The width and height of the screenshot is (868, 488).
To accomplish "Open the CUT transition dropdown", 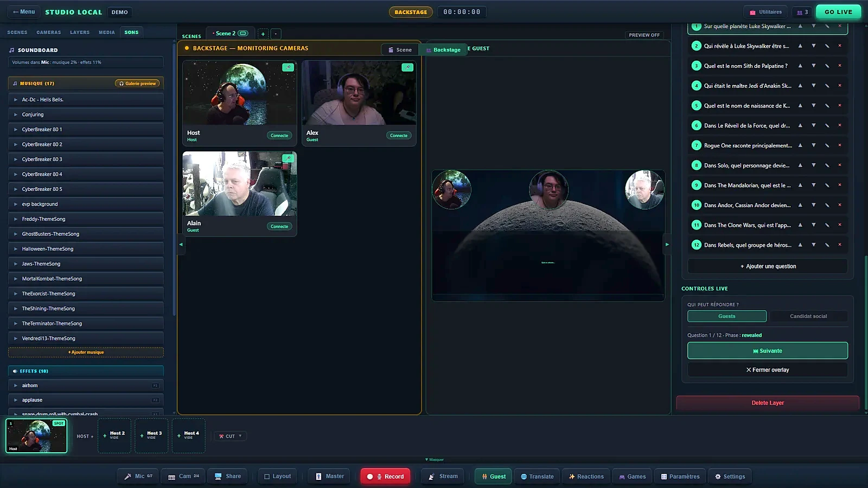I will pos(231,436).
